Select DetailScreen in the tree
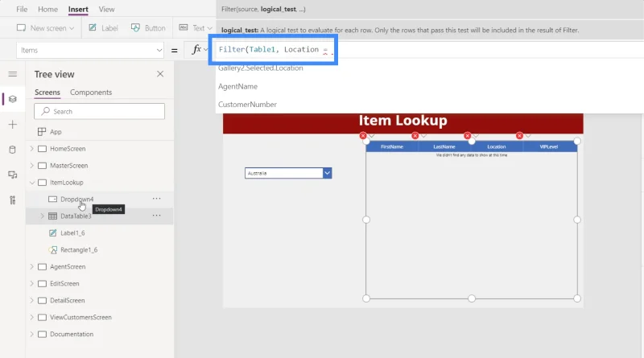Image resolution: width=644 pixels, height=358 pixels. coord(67,300)
